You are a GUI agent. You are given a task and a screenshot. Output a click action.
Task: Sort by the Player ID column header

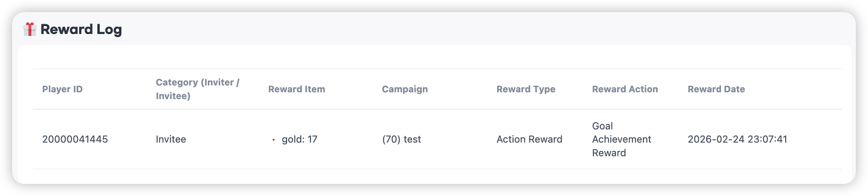(62, 89)
